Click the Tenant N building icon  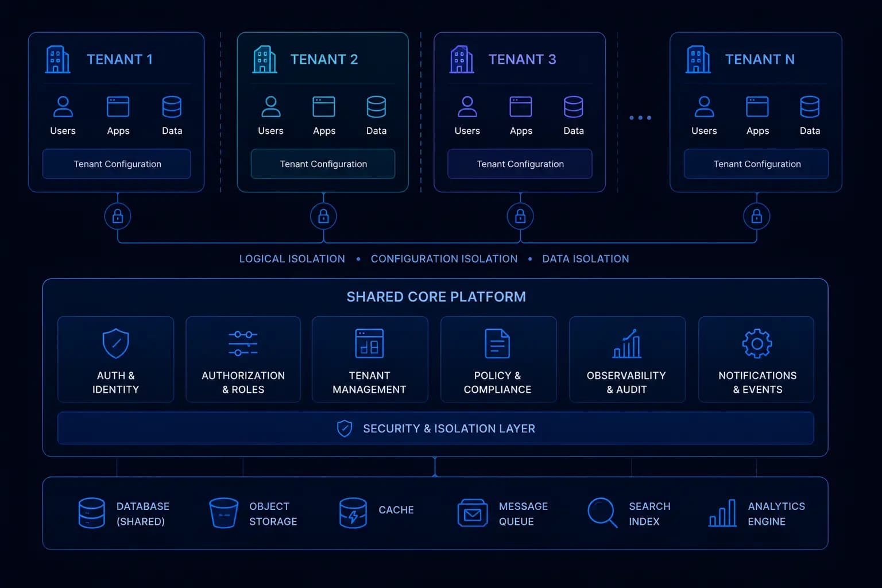pyautogui.click(x=698, y=59)
